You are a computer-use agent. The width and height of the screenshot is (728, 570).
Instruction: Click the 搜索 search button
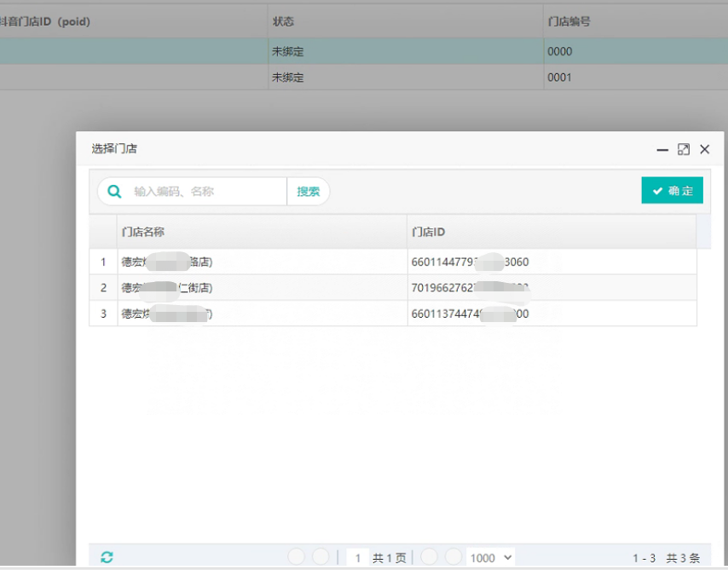(308, 192)
